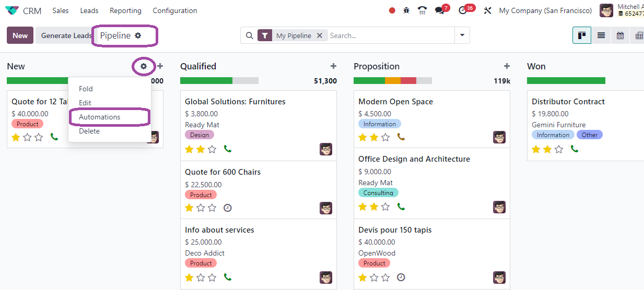Click the phone icon on Quote for 12 Tables card

coord(54,137)
